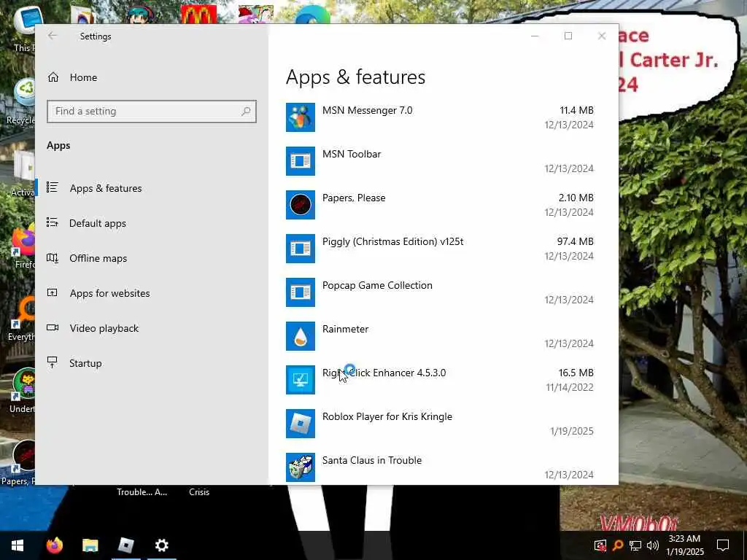Open the volume control in system tray
Screen dimensions: 747x560
coord(653,545)
